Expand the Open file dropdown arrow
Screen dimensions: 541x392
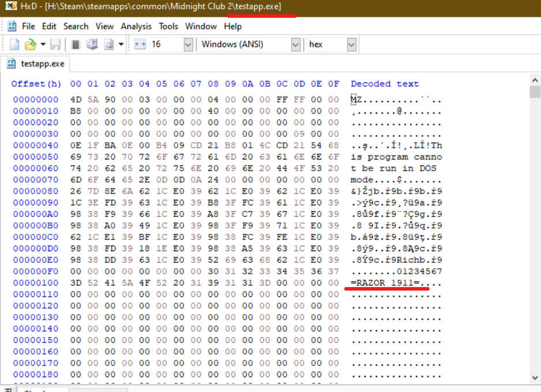click(x=43, y=44)
